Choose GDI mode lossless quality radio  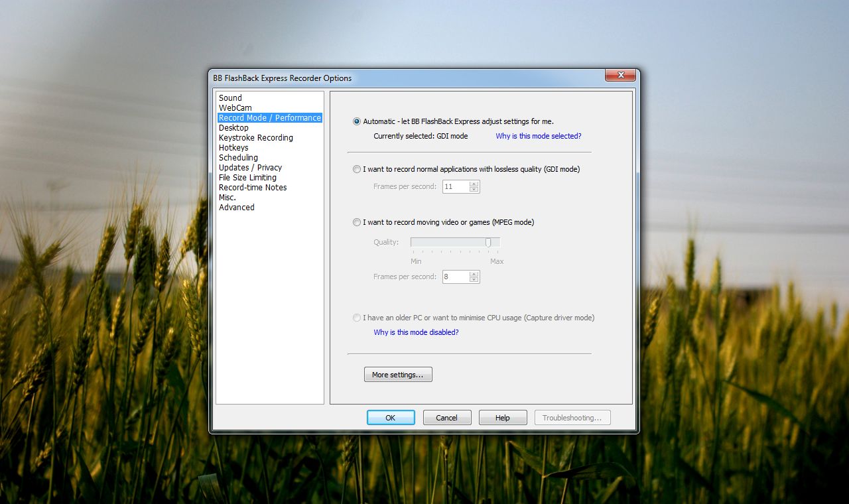tap(357, 169)
